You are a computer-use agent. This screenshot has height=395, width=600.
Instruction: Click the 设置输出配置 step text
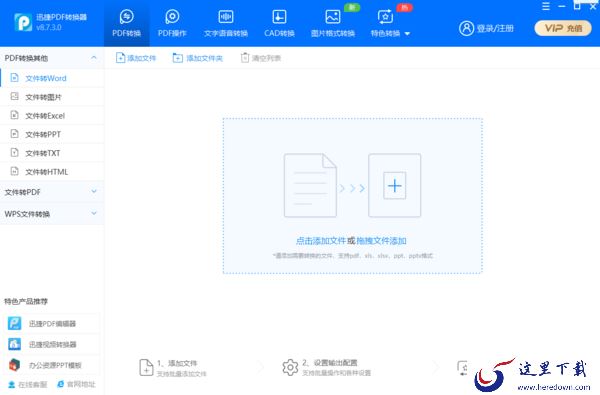(x=335, y=362)
